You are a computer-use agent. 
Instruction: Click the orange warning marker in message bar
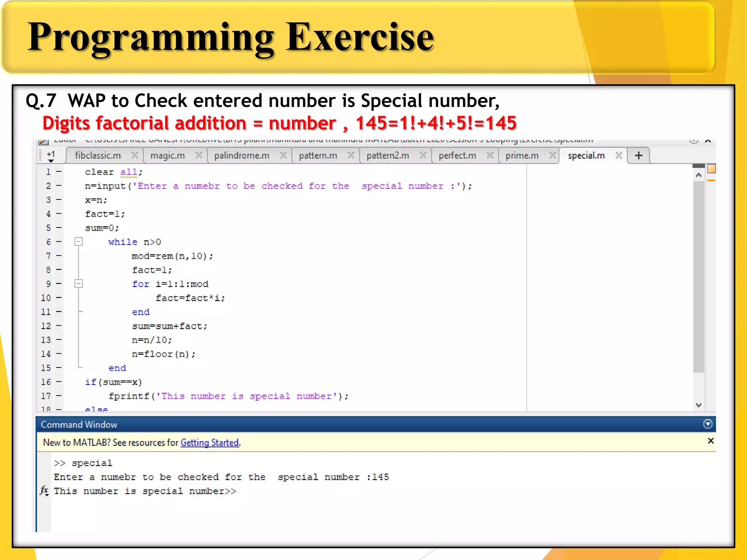pos(711,180)
